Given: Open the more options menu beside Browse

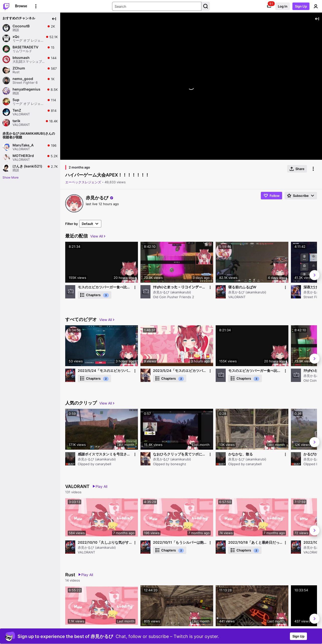Looking at the screenshot, I should tap(36, 6).
